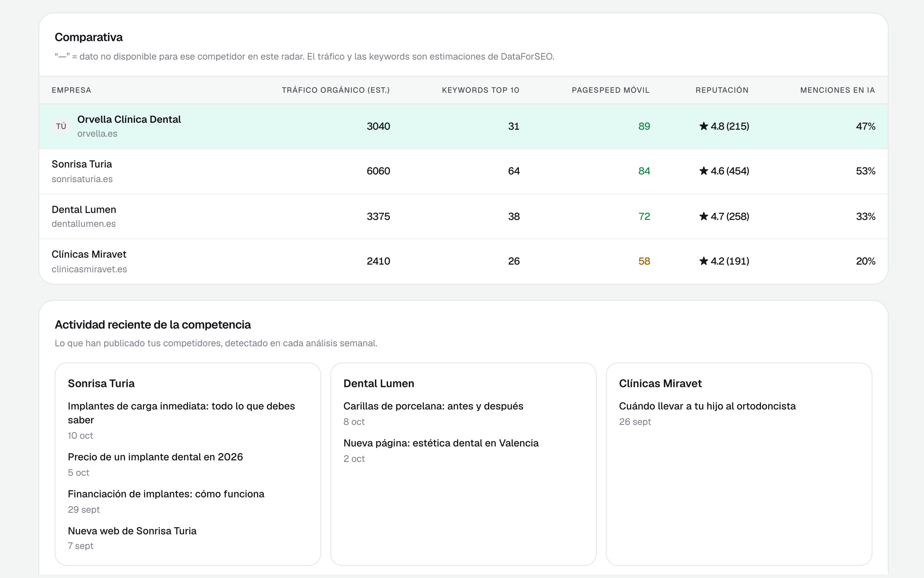The height and width of the screenshot is (578, 924).
Task: Click the dentallumen.es domain
Action: coord(84,224)
